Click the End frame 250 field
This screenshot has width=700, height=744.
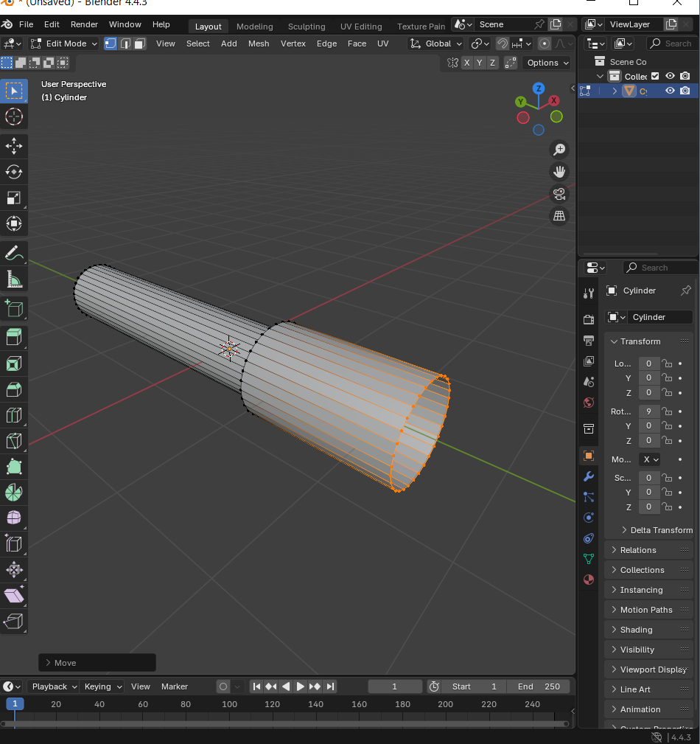[539, 686]
